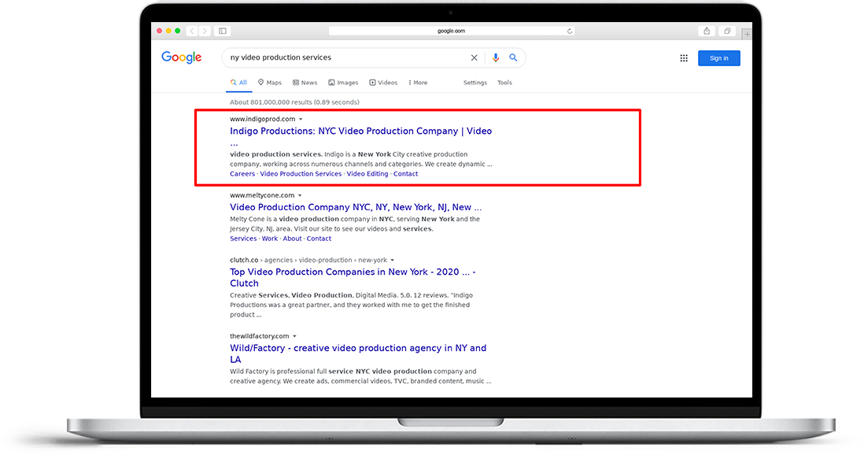Go back with the browser back arrow

coord(192,31)
